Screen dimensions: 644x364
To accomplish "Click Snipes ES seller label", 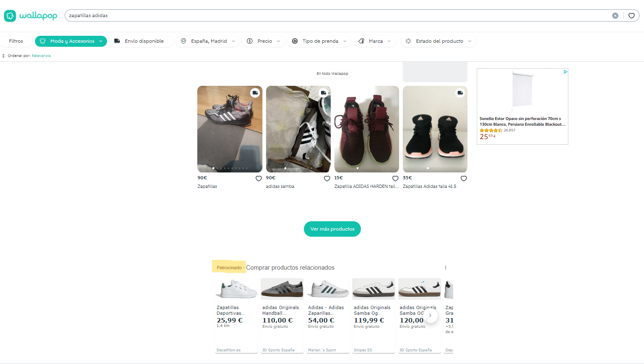I will (363, 350).
